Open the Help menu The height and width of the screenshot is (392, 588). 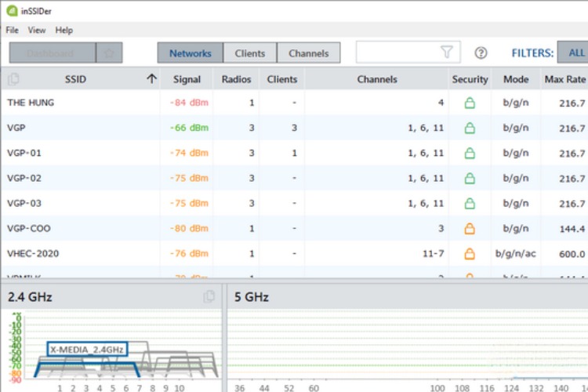point(64,30)
